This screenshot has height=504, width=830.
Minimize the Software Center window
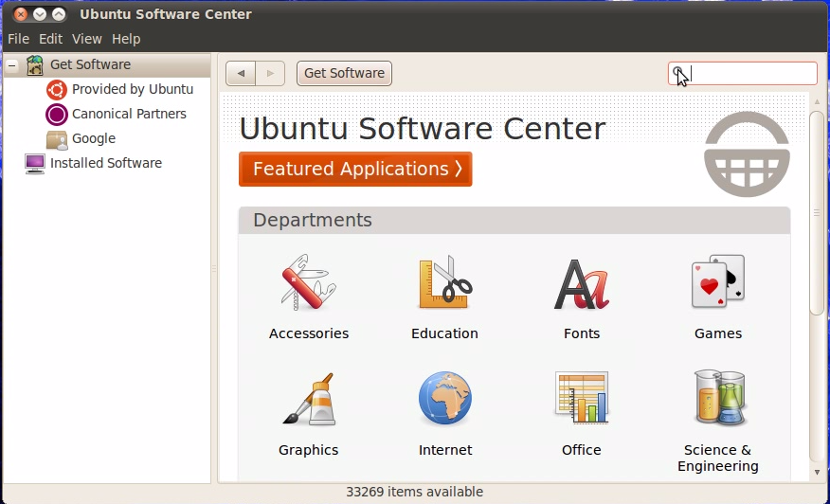40,14
